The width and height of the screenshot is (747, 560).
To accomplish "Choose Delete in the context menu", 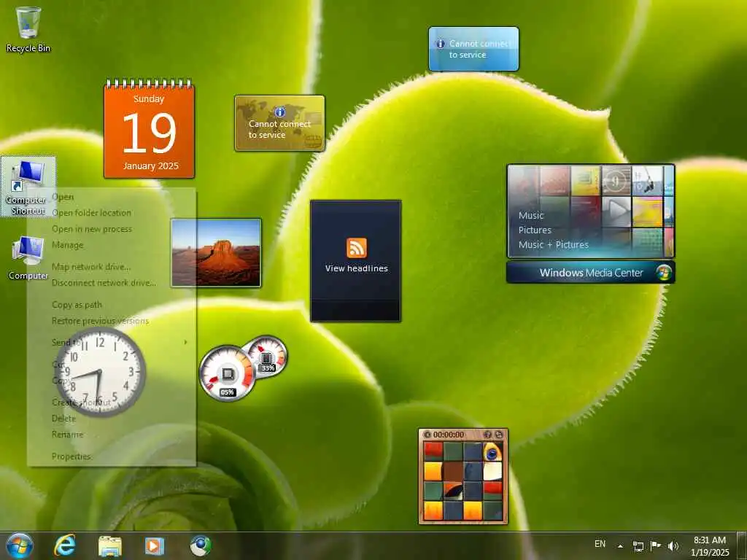I will point(64,419).
